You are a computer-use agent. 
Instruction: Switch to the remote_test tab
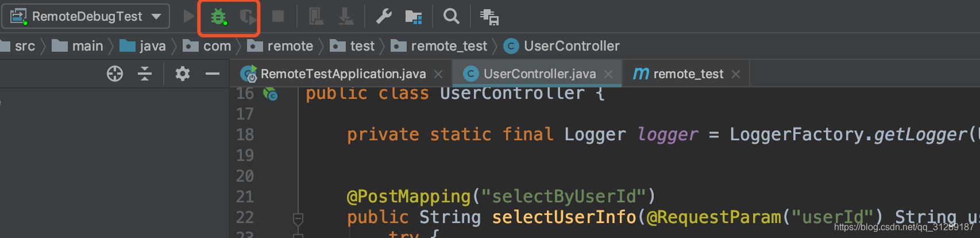click(x=688, y=74)
